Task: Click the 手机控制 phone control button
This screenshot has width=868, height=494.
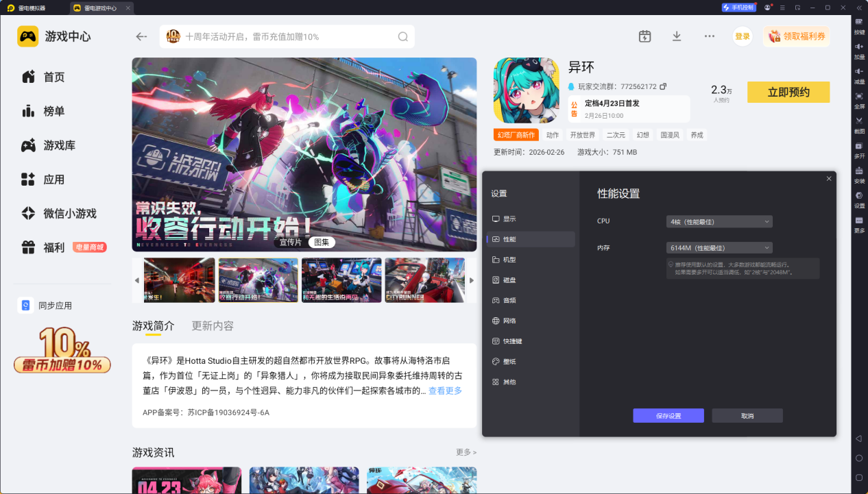Action: tap(738, 8)
